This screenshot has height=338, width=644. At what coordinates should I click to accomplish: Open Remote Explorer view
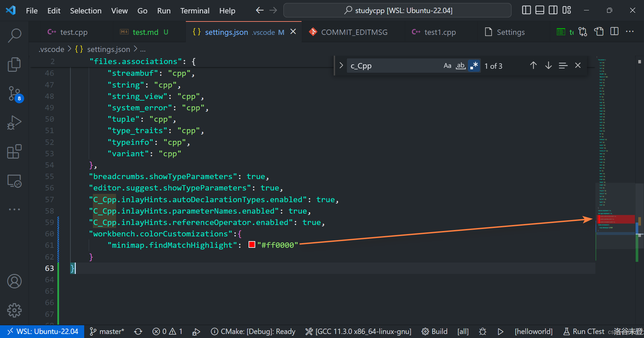pos(14,181)
